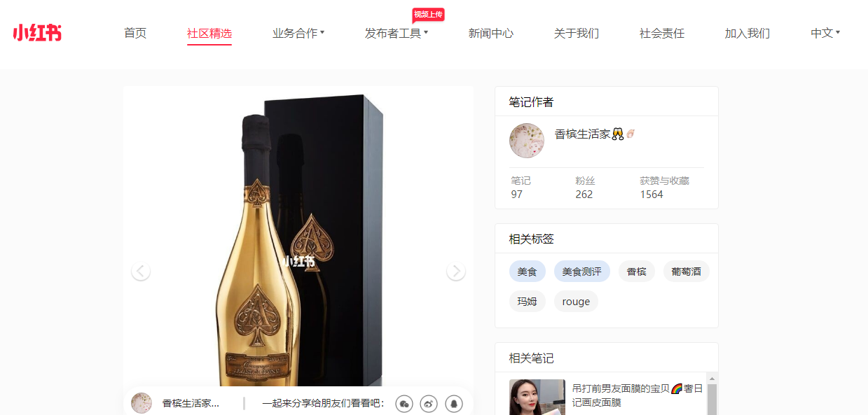
Task: Expand the 业务合作 dropdown menu
Action: [298, 33]
